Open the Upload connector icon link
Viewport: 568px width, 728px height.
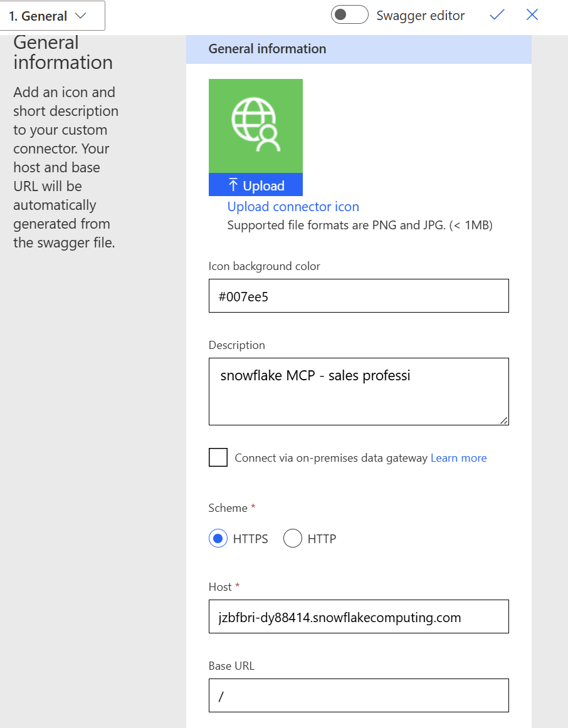[x=293, y=207]
